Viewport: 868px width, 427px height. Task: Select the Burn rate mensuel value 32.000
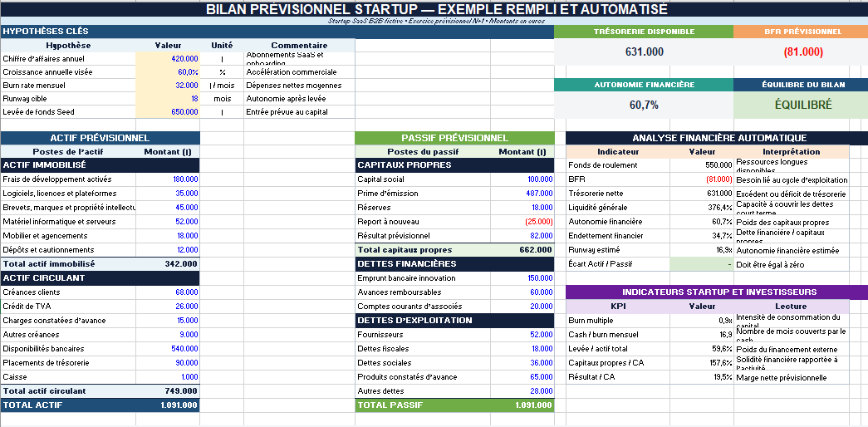coord(167,86)
